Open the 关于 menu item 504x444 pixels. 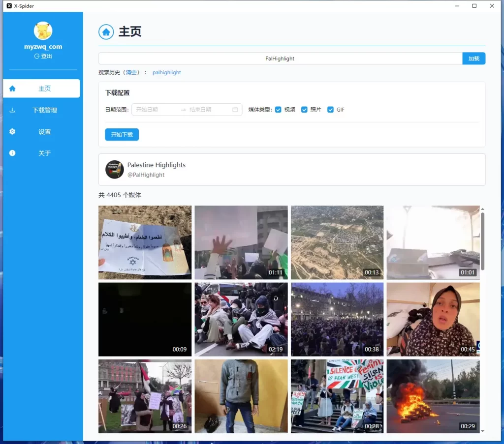click(x=41, y=153)
